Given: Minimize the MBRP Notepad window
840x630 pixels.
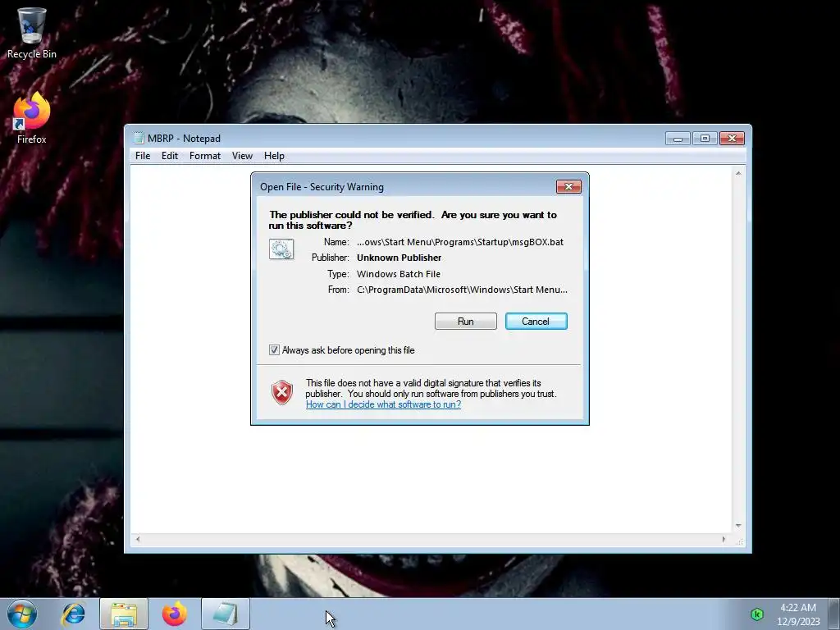Looking at the screenshot, I should click(x=678, y=138).
